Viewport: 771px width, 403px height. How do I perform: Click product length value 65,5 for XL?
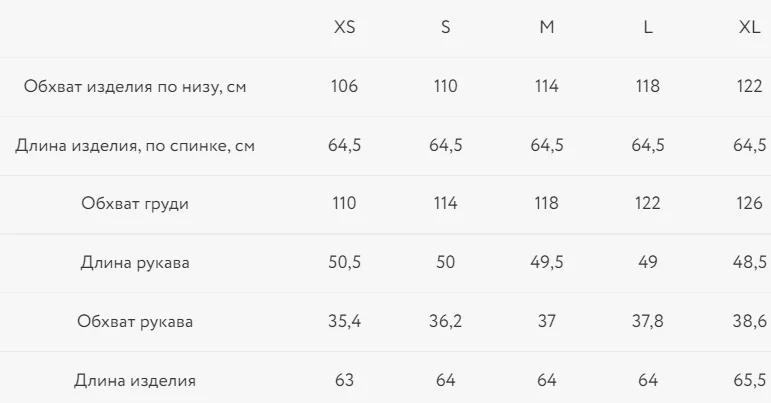coord(749,380)
